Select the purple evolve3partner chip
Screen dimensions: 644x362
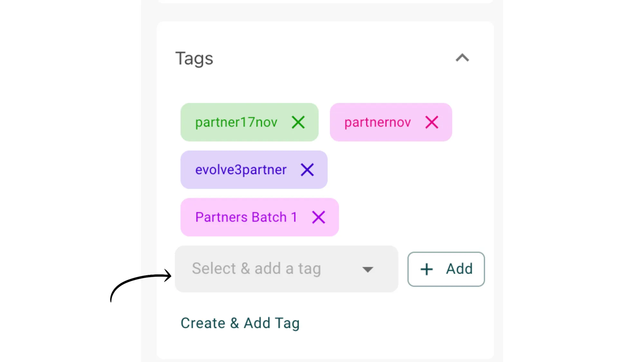point(241,170)
